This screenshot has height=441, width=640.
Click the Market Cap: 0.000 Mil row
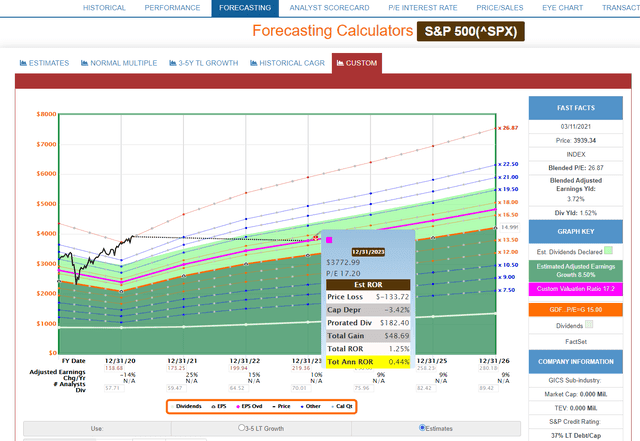tap(576, 394)
